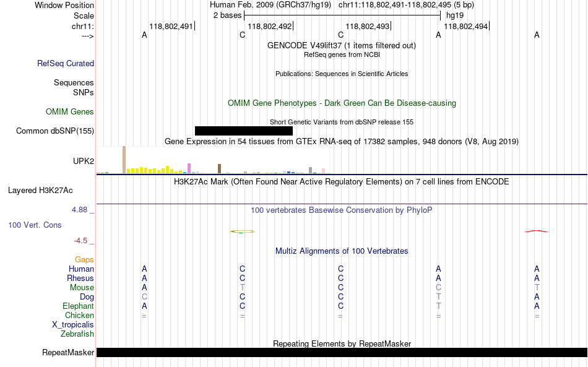This screenshot has height=367, width=588.
Task: Click the 4.88 upper scale value
Action: (79, 210)
